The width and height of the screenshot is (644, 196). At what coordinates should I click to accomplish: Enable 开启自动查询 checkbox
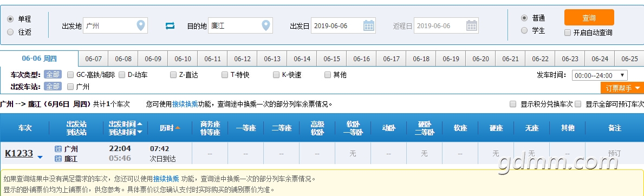568,32
